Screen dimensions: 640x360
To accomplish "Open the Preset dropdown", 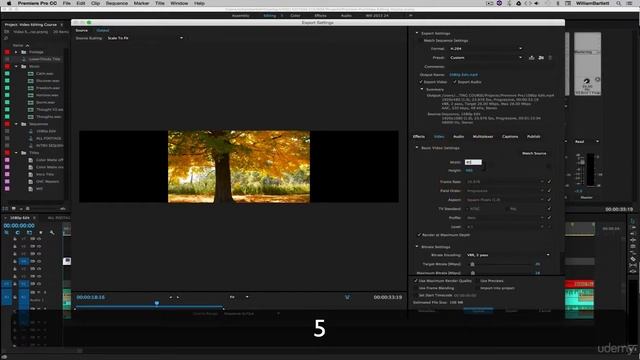I will point(485,58).
